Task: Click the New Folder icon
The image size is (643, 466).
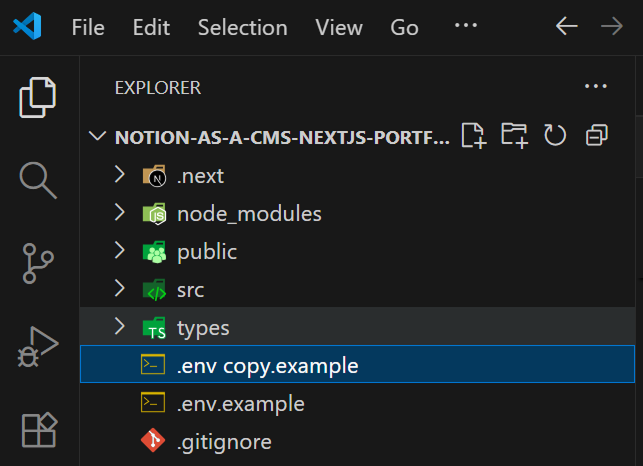Action: coord(514,136)
